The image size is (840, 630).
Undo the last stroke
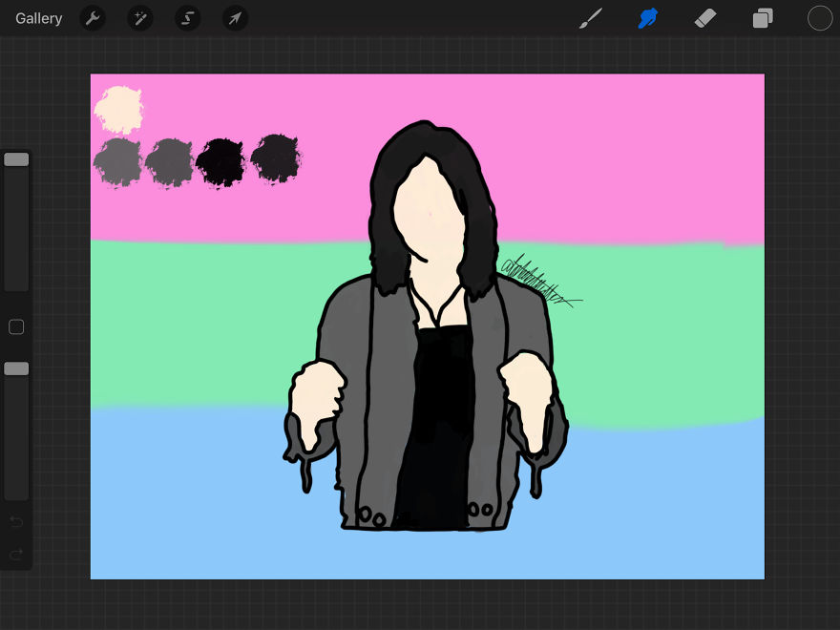(16, 522)
